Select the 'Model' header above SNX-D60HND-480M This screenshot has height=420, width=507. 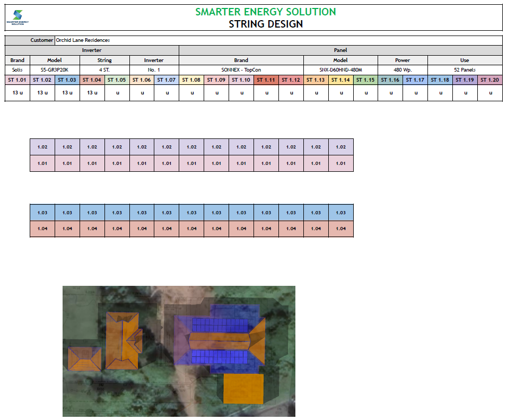pos(340,60)
